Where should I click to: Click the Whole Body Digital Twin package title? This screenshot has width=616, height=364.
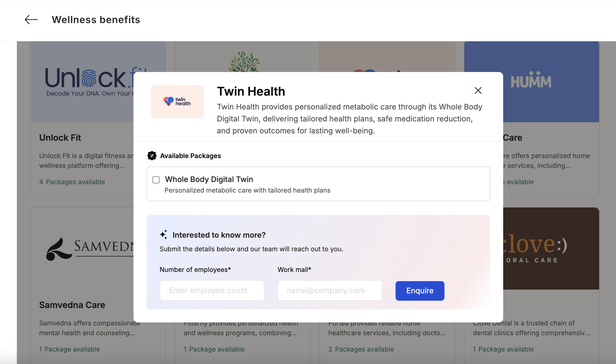pyautogui.click(x=209, y=179)
